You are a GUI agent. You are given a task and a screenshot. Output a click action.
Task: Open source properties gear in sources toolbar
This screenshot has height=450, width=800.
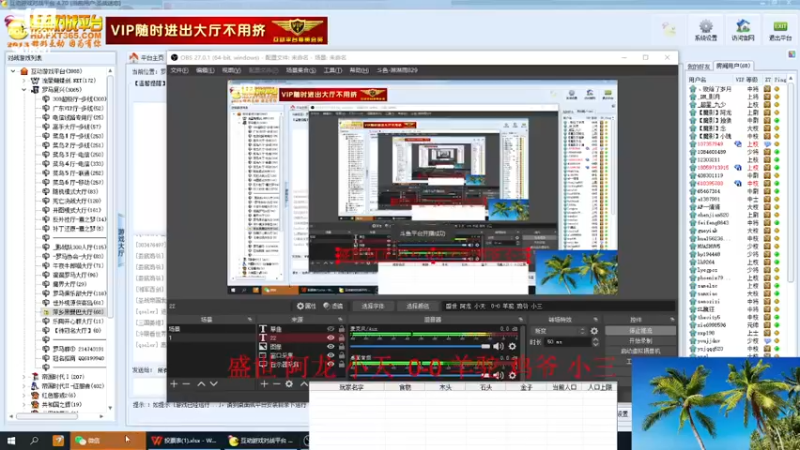click(x=289, y=384)
